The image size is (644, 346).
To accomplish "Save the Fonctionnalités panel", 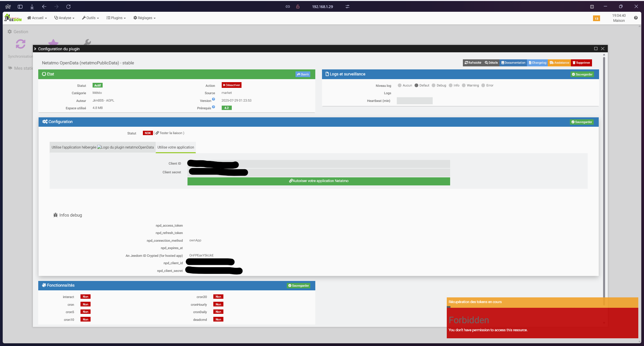I will (x=299, y=286).
